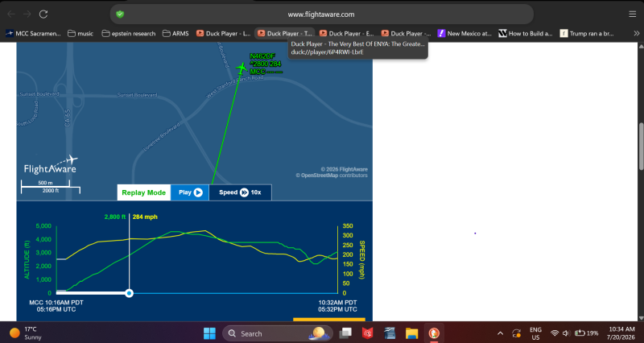The width and height of the screenshot is (644, 343).
Task: Click the taskbar Search box
Action: pos(278,333)
